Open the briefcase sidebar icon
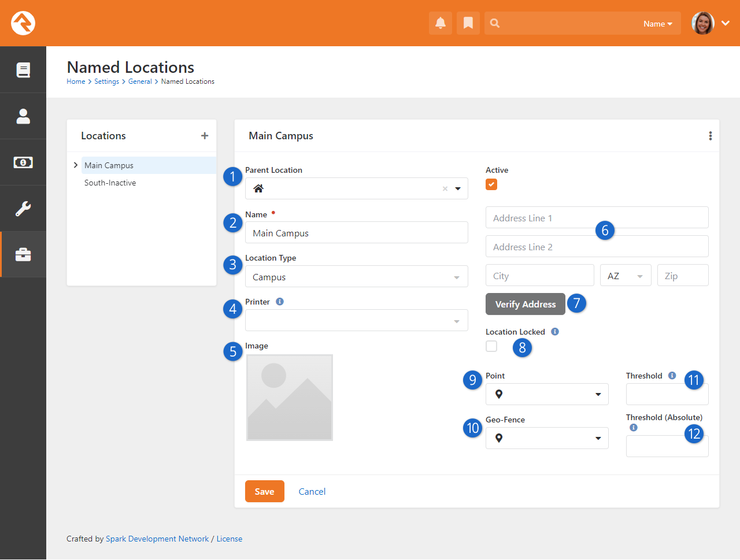Viewport: 740px width, 560px height. 23,255
